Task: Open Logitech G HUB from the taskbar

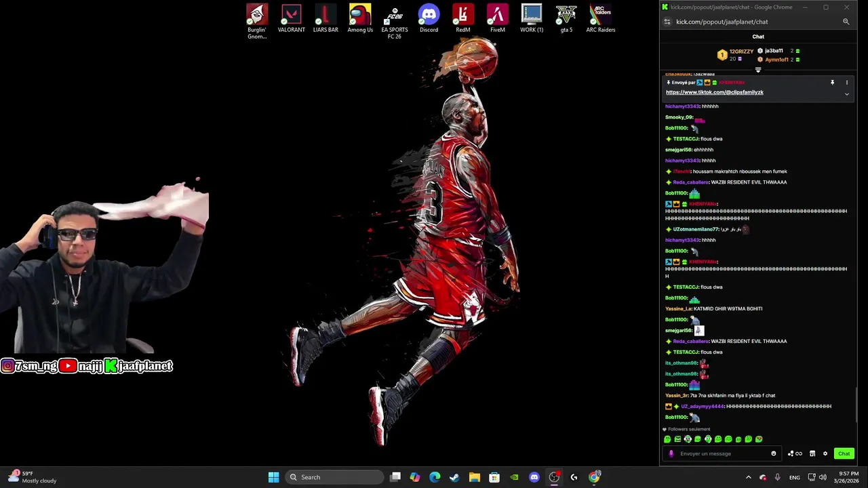Action: 574,477
